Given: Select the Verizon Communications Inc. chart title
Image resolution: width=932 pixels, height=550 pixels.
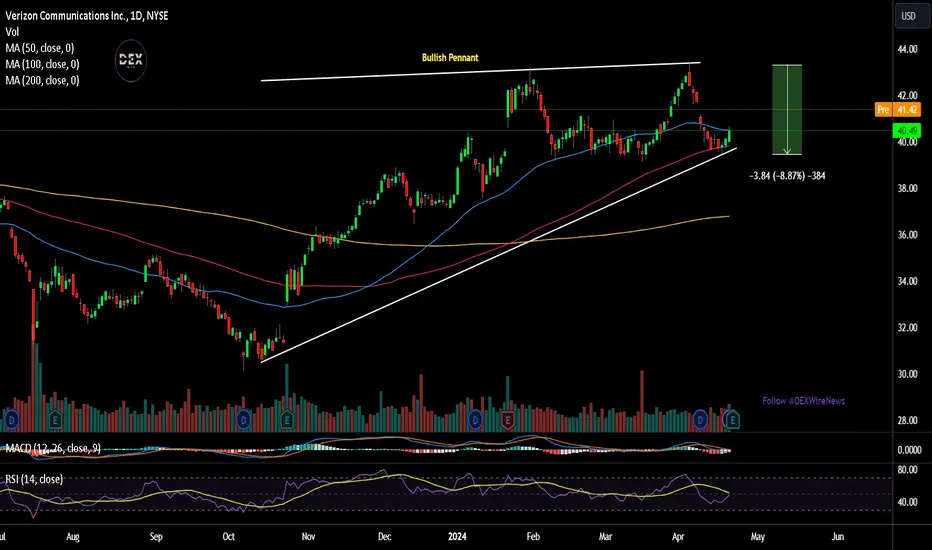Looking at the screenshot, I should click(x=87, y=16).
